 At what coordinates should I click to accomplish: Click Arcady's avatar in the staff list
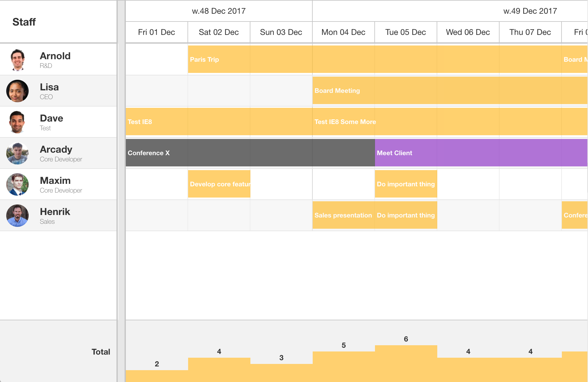click(x=17, y=153)
